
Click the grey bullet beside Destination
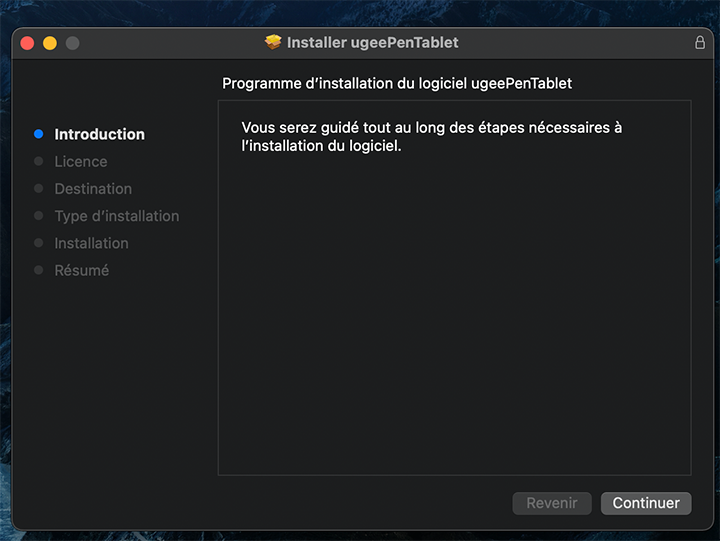click(39, 188)
